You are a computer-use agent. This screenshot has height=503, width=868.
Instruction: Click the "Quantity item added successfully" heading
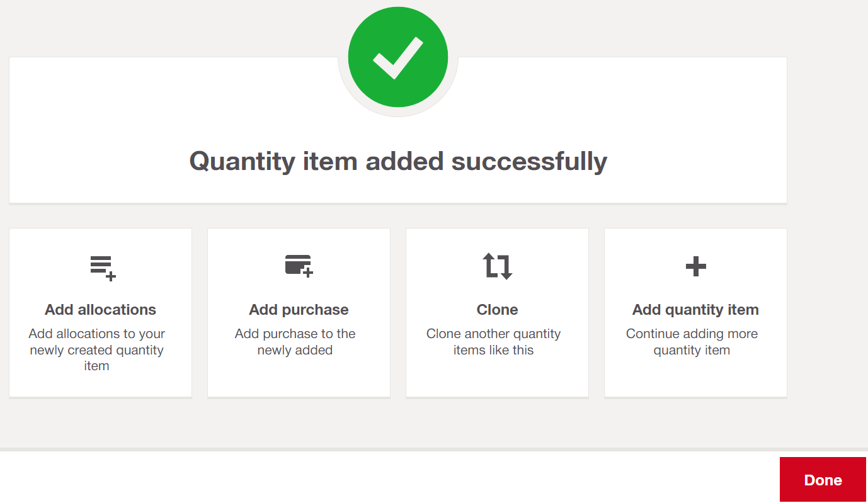398,161
